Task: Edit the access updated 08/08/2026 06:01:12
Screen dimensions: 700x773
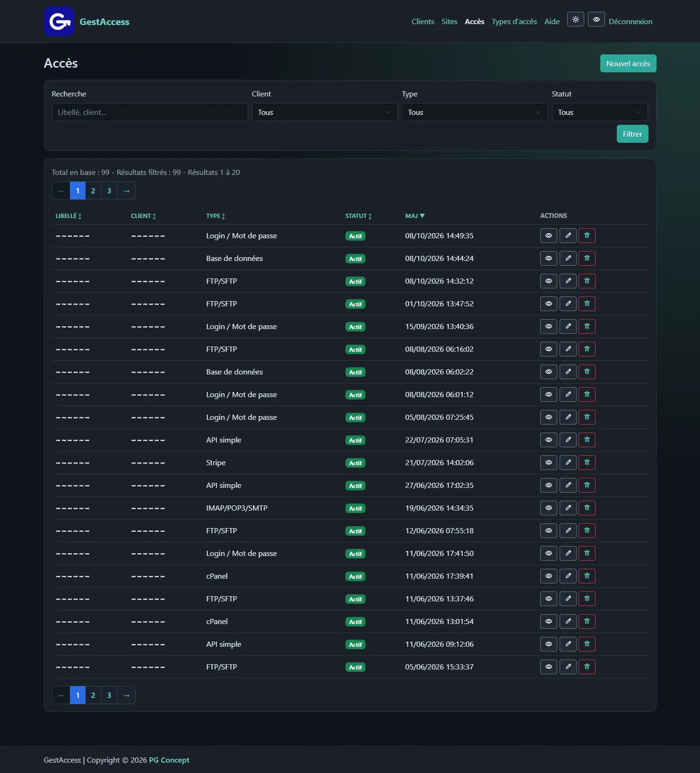Action: 568,394
